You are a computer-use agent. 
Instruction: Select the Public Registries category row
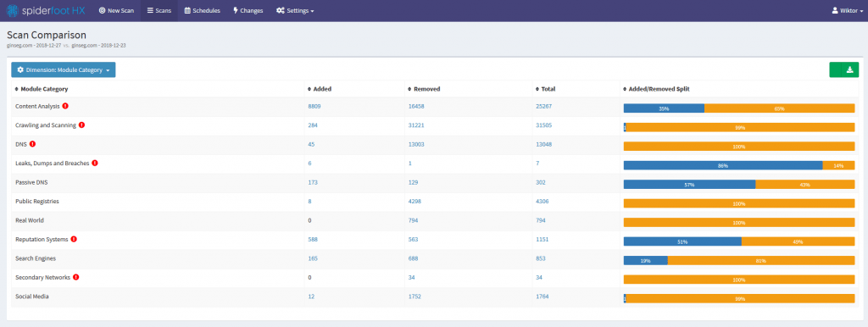point(435,202)
